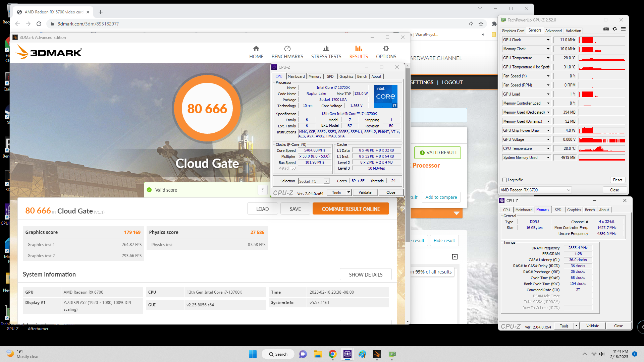Click the GPU Voltage sensor graph
The width and height of the screenshot is (644, 362).
[602, 139]
